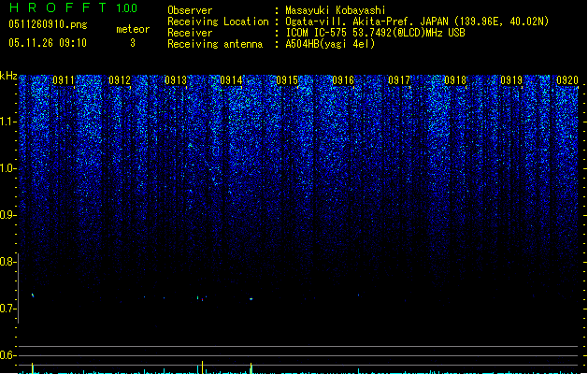
Task: Click the 0916 time marker
Action: (343, 80)
